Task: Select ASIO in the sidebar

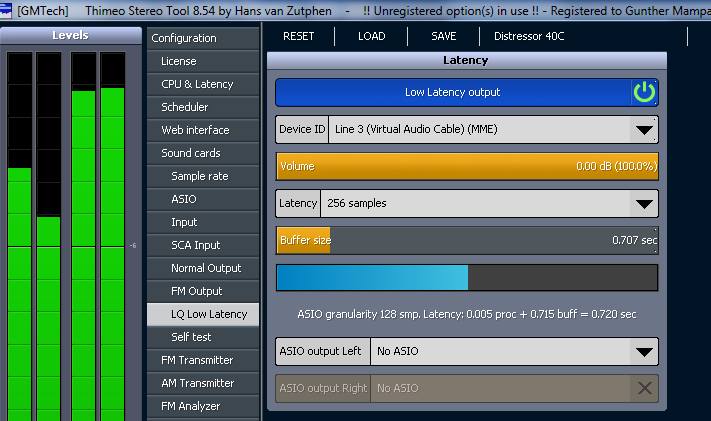Action: [203, 199]
